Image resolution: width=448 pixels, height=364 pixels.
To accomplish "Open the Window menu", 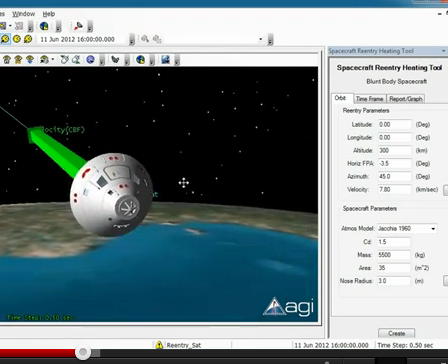I will click(23, 14).
